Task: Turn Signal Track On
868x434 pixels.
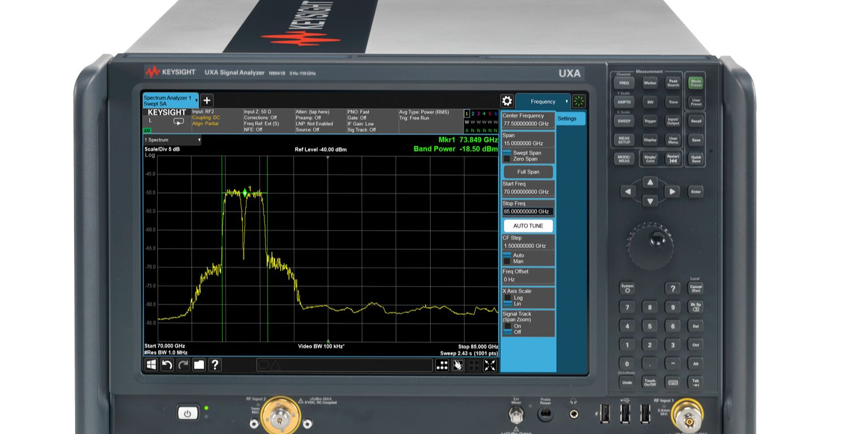Action: click(507, 326)
